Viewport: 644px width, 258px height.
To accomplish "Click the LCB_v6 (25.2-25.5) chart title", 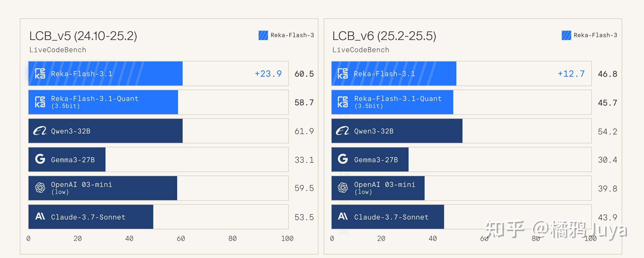I will 384,36.
